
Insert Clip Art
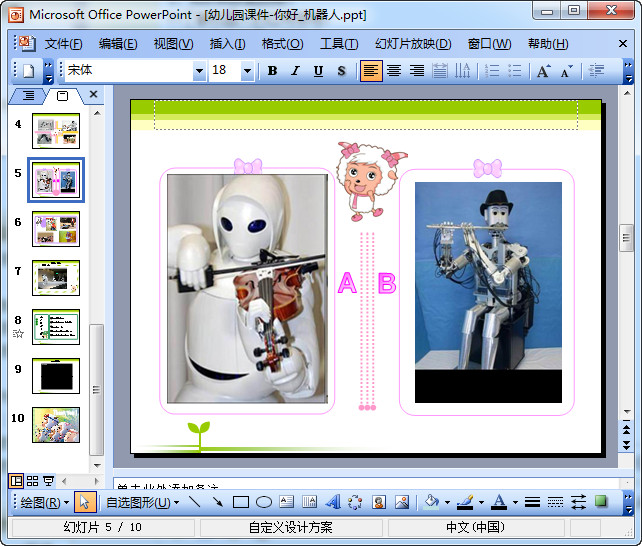(379, 502)
